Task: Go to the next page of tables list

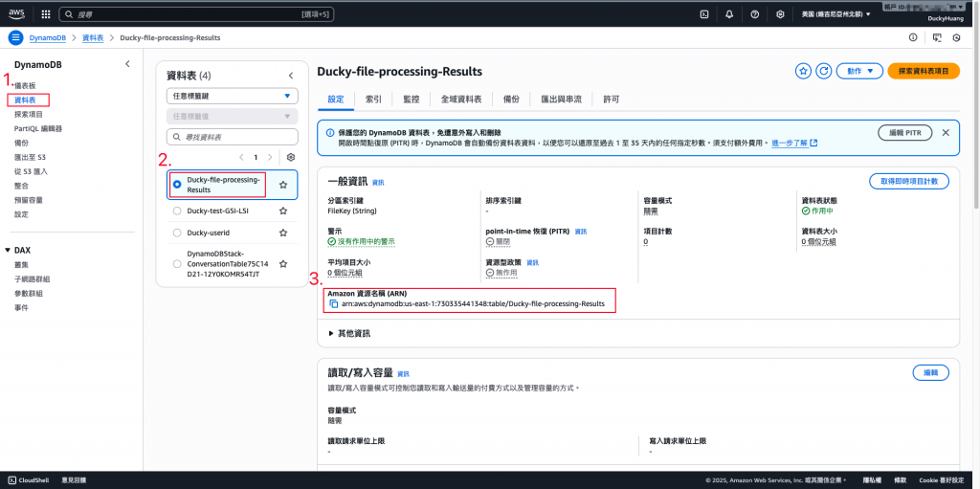Action: [x=270, y=157]
